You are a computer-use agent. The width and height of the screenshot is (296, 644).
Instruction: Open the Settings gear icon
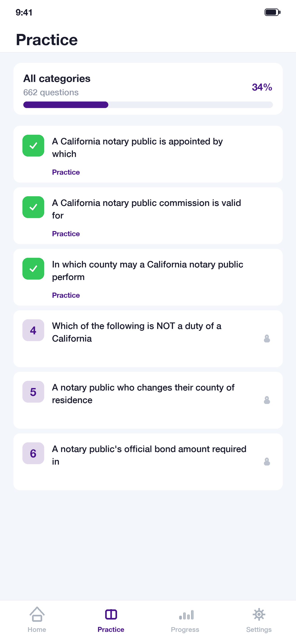click(259, 614)
